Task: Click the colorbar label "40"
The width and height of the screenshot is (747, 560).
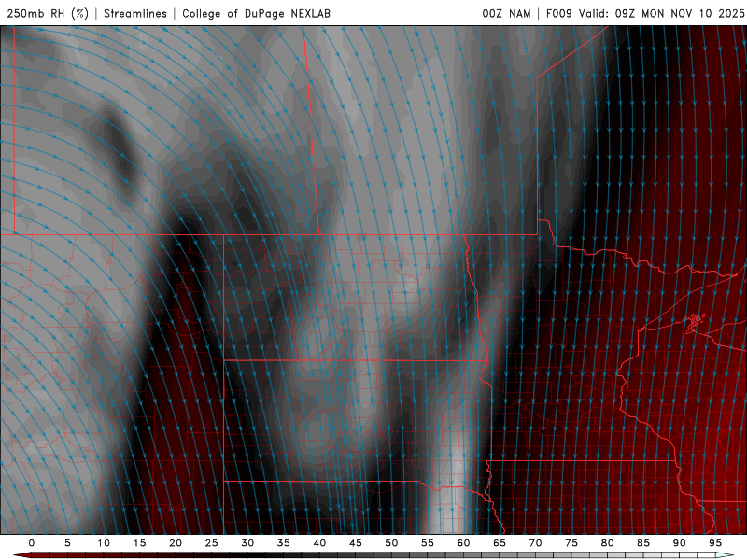Action: 319,543
